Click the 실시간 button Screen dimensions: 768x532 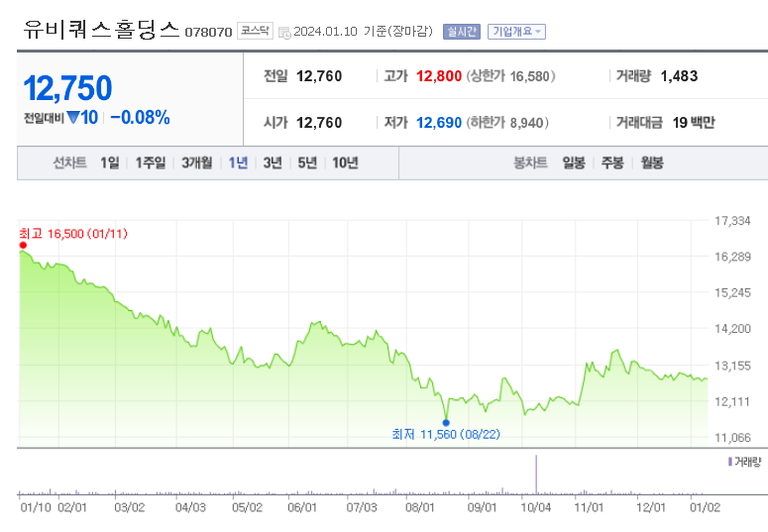462,32
